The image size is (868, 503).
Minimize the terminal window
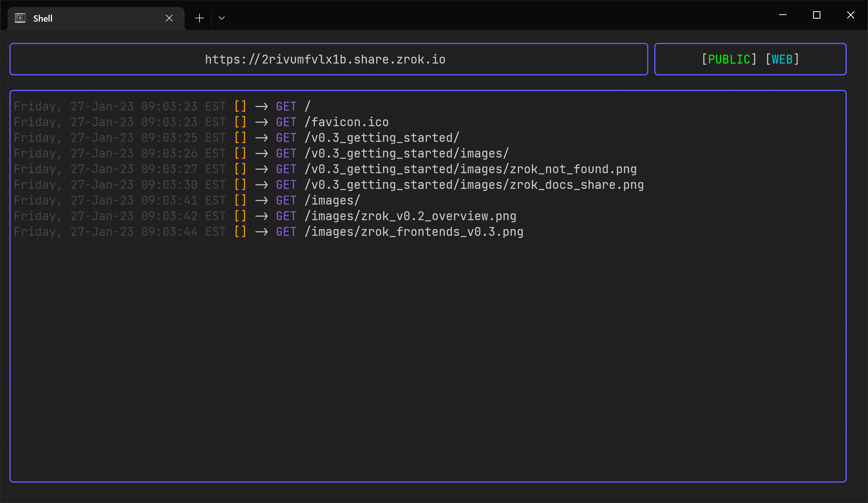783,15
